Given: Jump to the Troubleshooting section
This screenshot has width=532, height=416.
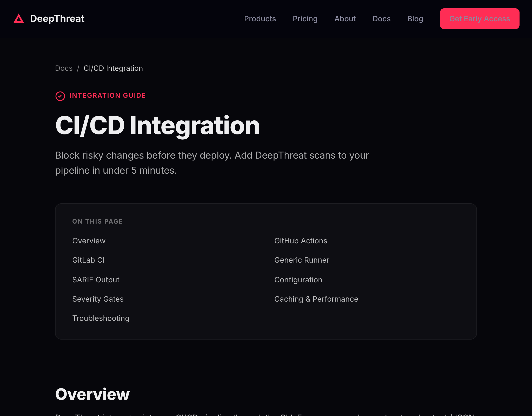Looking at the screenshot, I should (x=101, y=318).
